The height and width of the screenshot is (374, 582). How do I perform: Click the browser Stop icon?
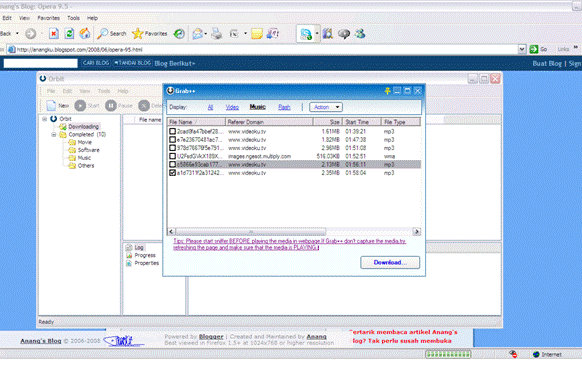[x=53, y=34]
